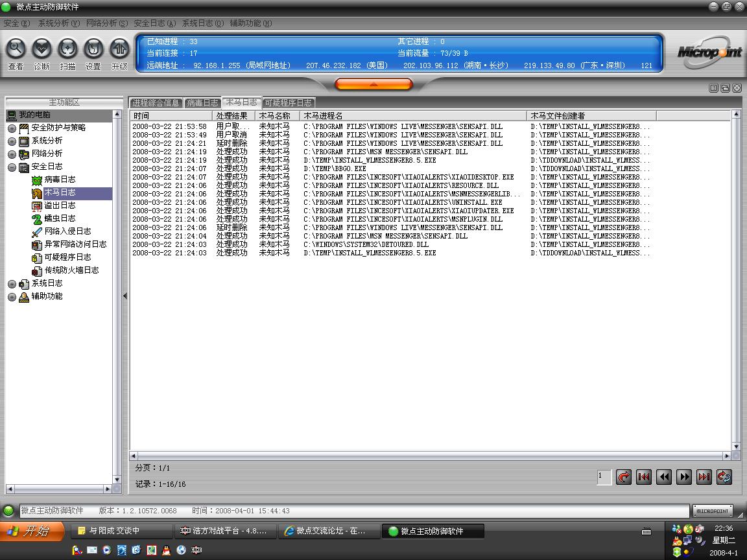Click the sidebar tree vertical scrollbar
Screen dimensions: 747x560
[117, 297]
